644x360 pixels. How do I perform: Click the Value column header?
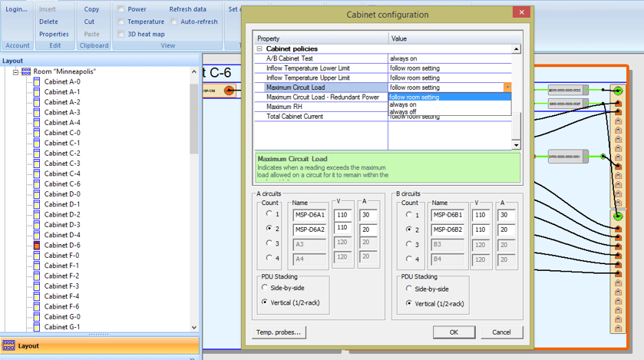pos(455,38)
